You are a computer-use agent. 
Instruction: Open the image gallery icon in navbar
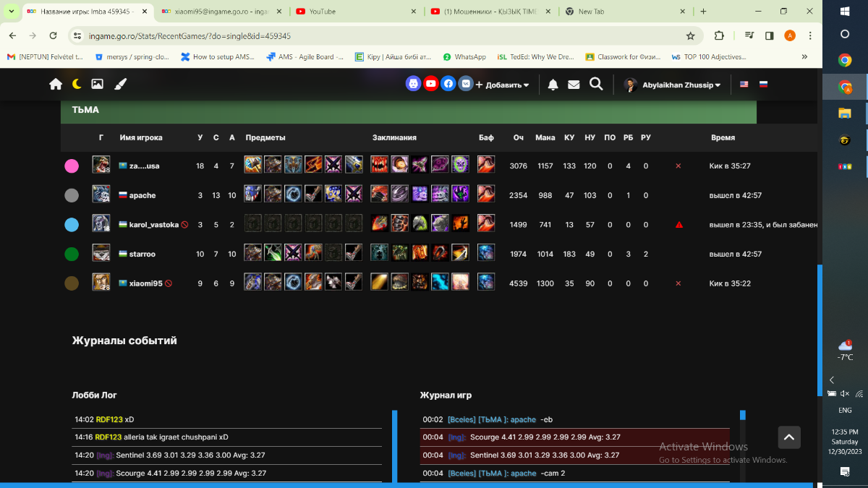(97, 84)
